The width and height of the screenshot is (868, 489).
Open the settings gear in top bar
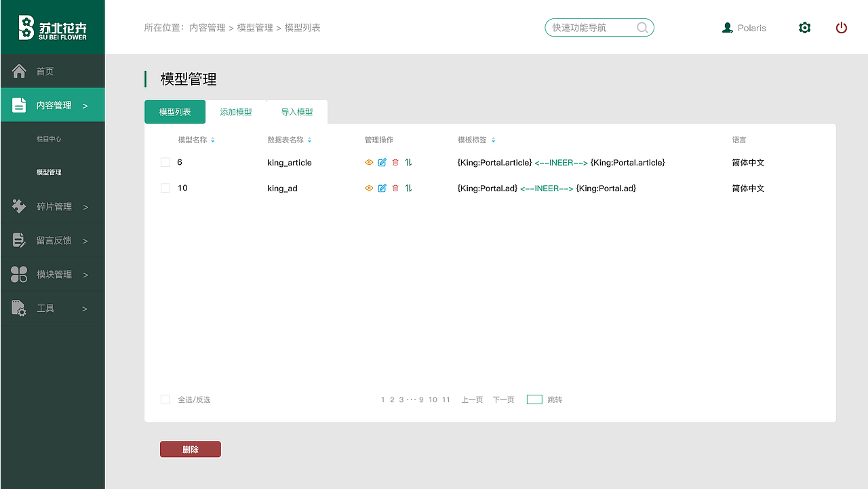(804, 28)
